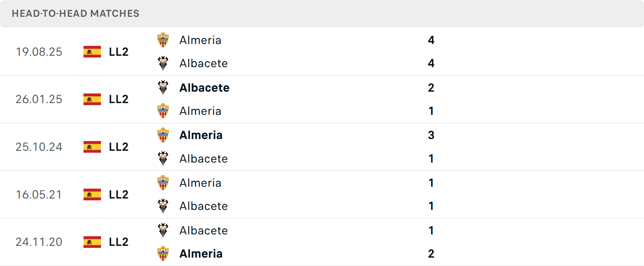Open Albacete name in 24.11.20 match
The width and height of the screenshot is (644, 266).
[203, 230]
